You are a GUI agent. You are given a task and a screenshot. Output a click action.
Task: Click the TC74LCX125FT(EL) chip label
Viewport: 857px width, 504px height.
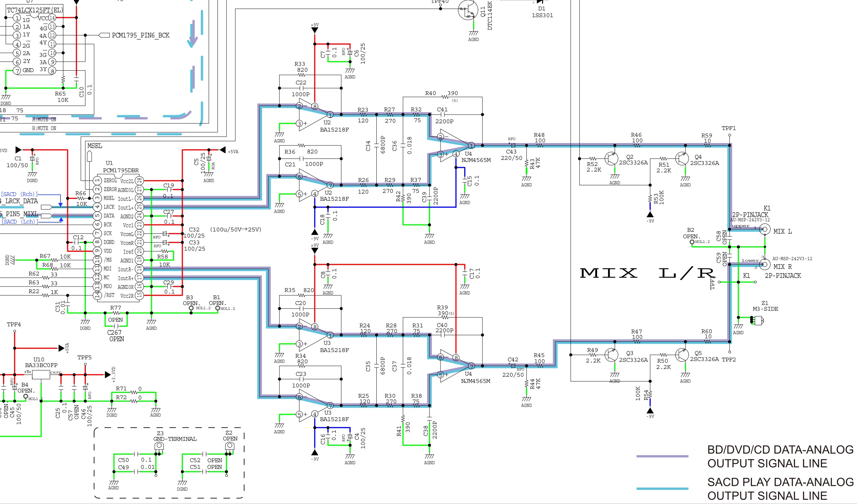click(35, 10)
